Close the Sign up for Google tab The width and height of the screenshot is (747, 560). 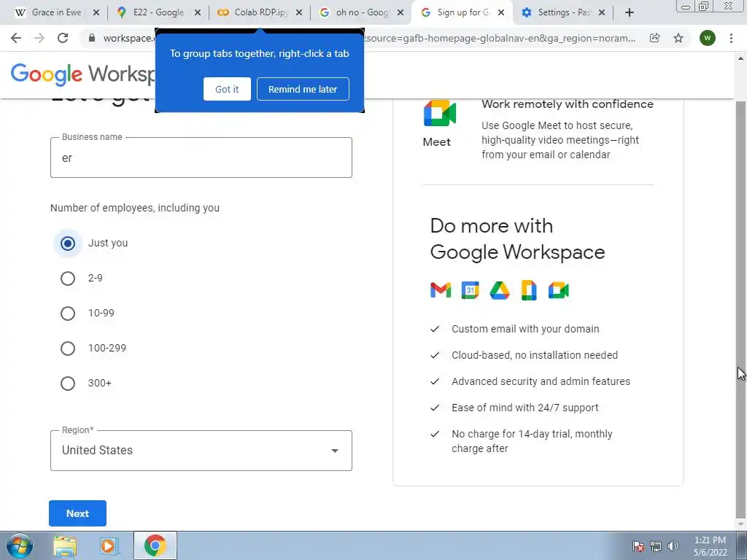501,13
